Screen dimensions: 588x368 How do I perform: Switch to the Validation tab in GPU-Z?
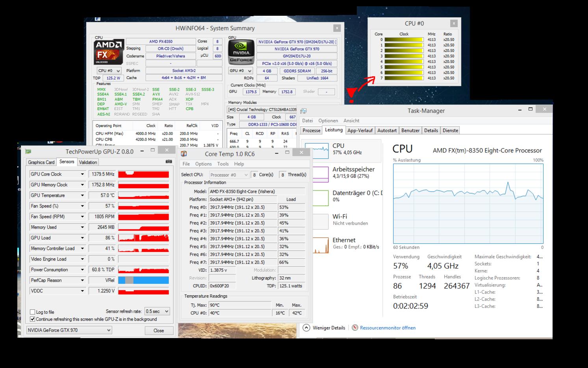(x=88, y=162)
